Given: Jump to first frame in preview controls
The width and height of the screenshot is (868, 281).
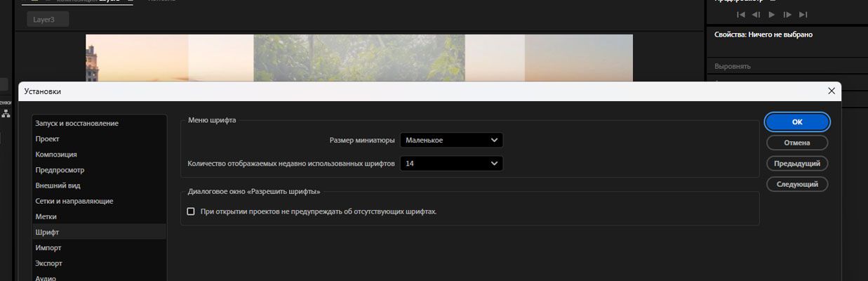Looking at the screenshot, I should [x=741, y=14].
